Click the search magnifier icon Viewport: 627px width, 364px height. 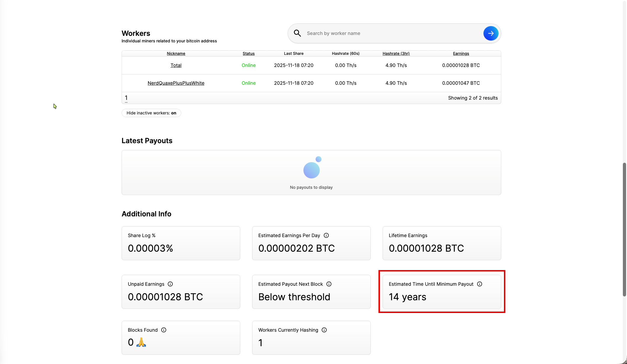(297, 33)
